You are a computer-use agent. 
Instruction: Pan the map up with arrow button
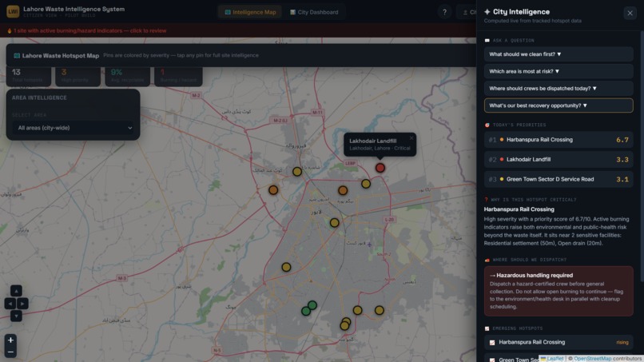(x=16, y=291)
